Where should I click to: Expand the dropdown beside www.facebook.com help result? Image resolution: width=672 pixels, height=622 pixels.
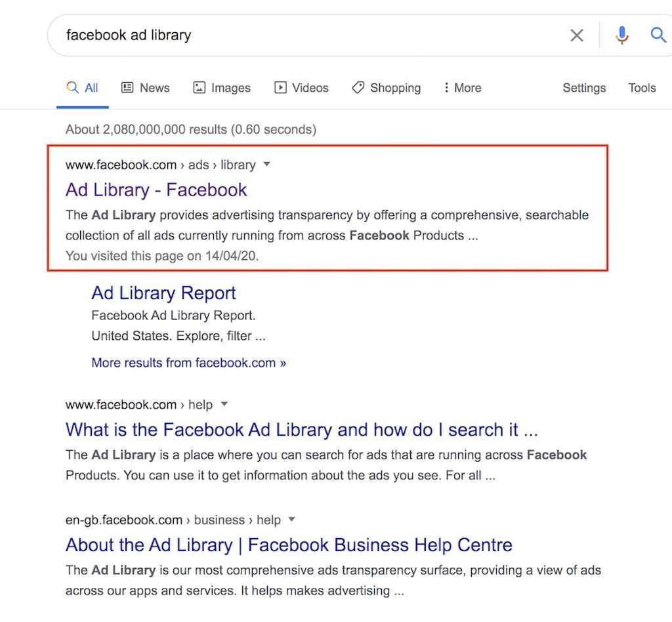224,405
